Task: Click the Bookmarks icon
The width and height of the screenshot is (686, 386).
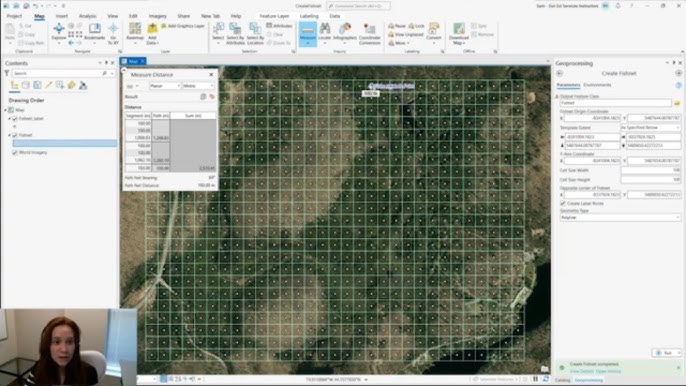Action: click(x=94, y=32)
